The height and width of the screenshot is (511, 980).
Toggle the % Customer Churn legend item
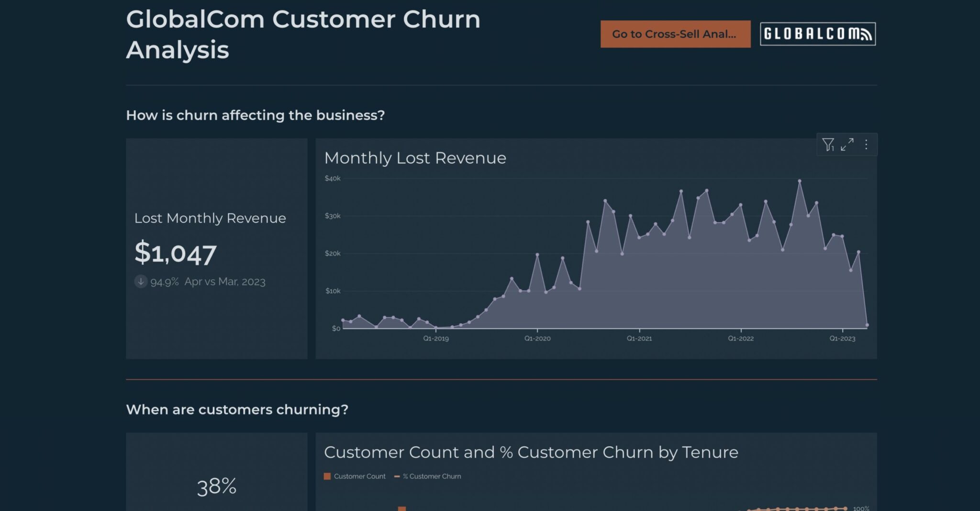[427, 476]
